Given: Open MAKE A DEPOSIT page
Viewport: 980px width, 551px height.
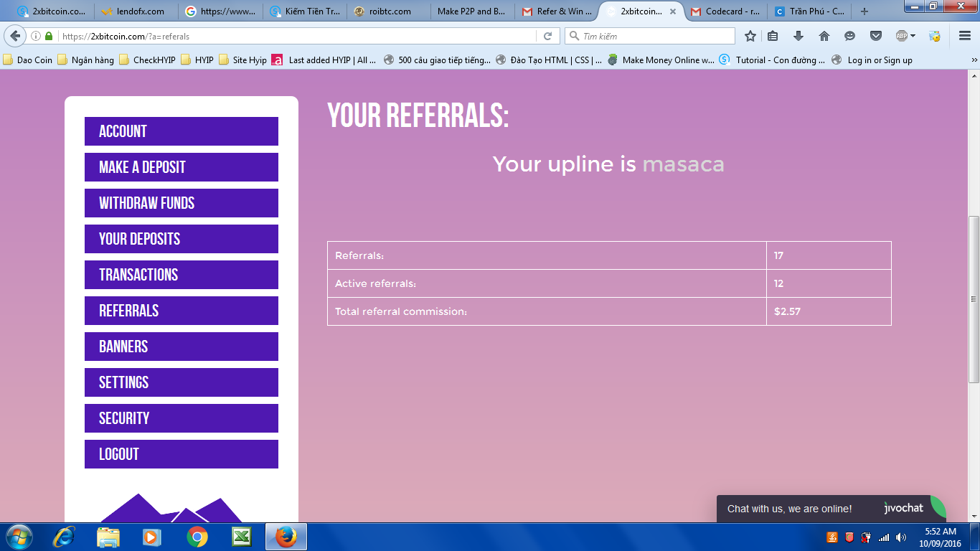Looking at the screenshot, I should (182, 167).
